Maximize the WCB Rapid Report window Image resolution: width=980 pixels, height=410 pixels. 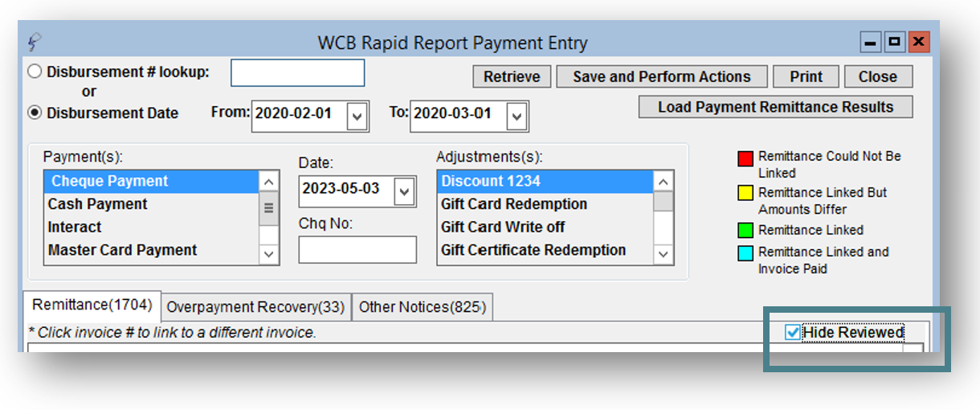pos(895,41)
